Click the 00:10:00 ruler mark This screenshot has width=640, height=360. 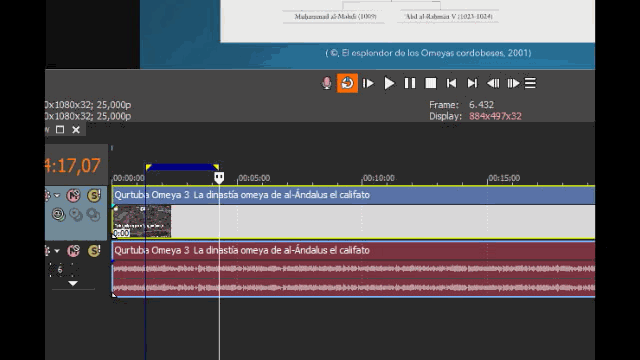point(379,178)
